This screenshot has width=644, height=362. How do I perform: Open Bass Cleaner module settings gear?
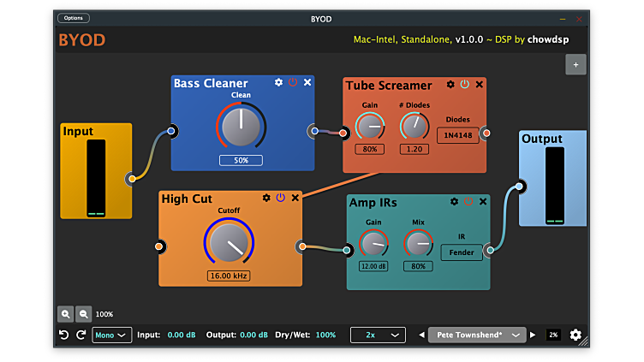[x=278, y=83]
